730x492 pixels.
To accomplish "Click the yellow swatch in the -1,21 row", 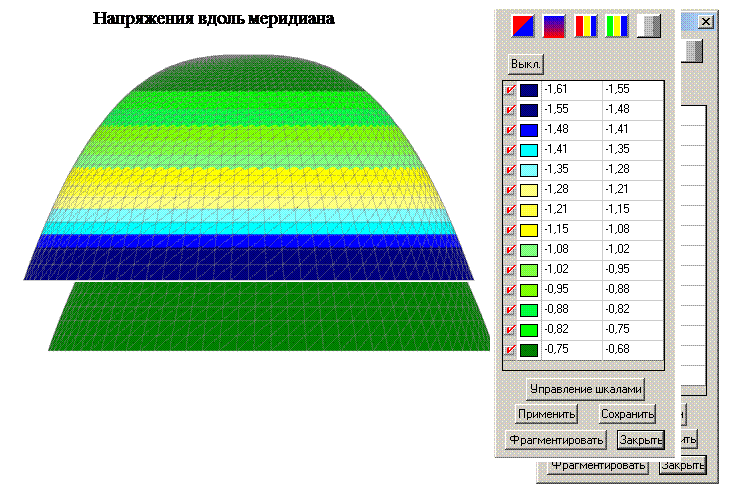I will (x=529, y=210).
